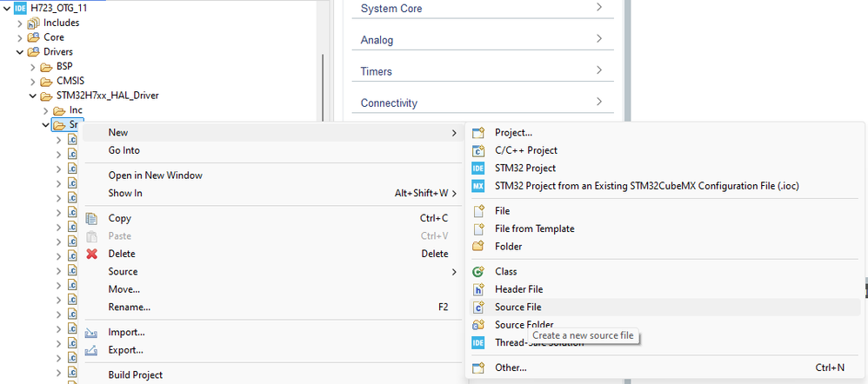Choose C/C++ Project entry
The image size is (868, 384).
tap(664, 150)
